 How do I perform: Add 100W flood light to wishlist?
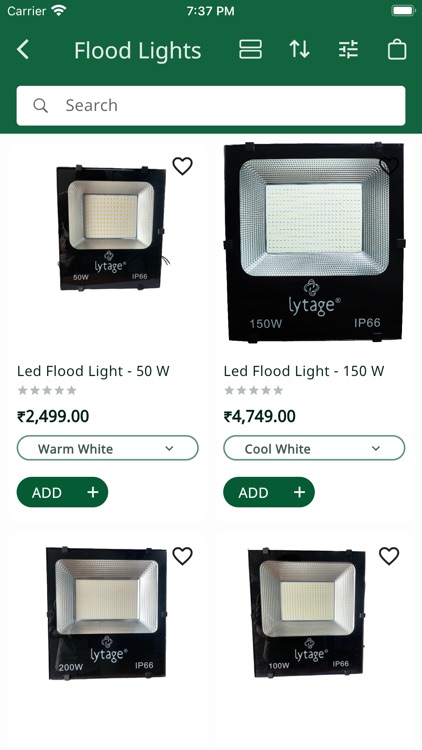[389, 556]
